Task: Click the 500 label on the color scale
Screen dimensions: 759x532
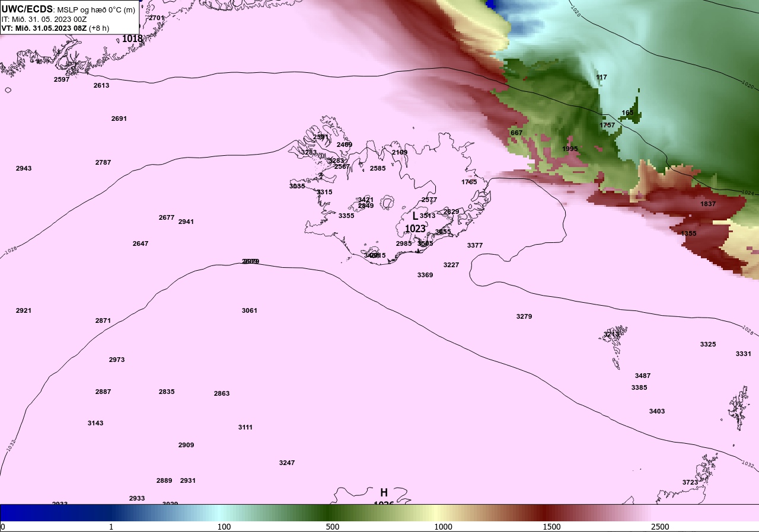Action: (333, 527)
